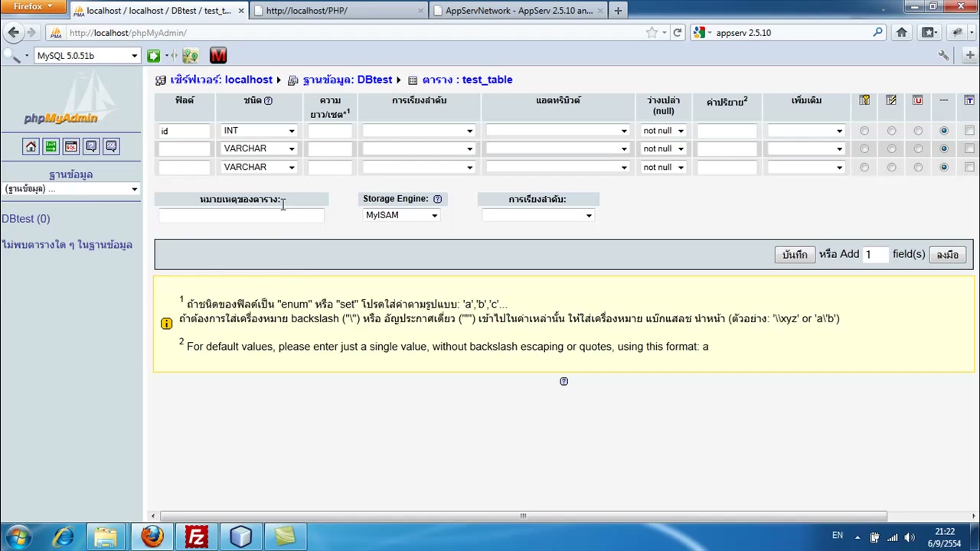
Task: Click the fulltext column header icon
Action: click(x=969, y=100)
